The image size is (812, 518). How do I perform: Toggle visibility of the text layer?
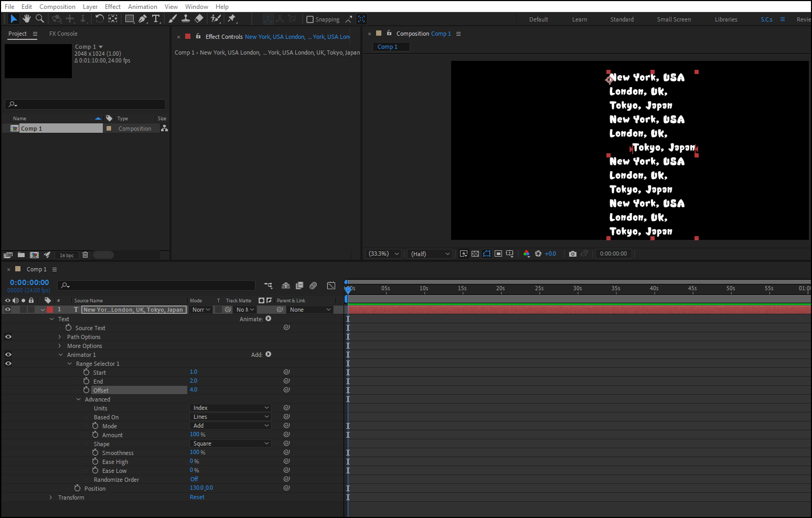tap(7, 309)
